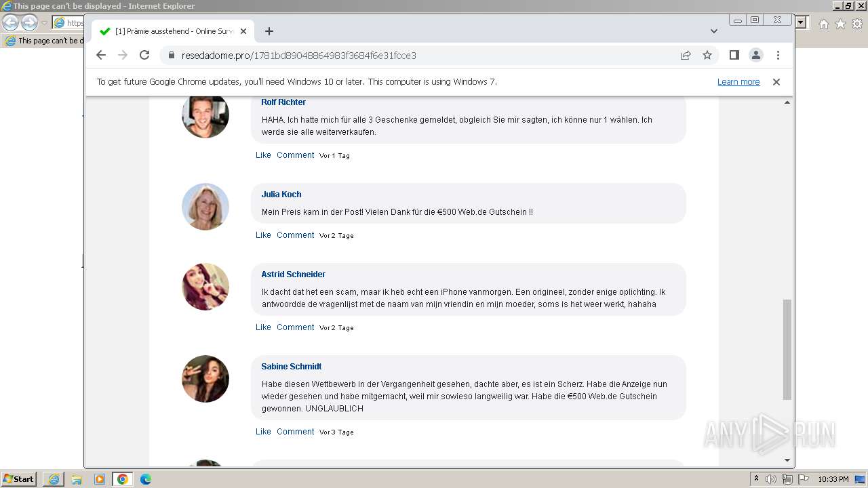Open Internet Explorer tools gear
Image resolution: width=868 pixels, height=488 pixels.
tap(857, 24)
